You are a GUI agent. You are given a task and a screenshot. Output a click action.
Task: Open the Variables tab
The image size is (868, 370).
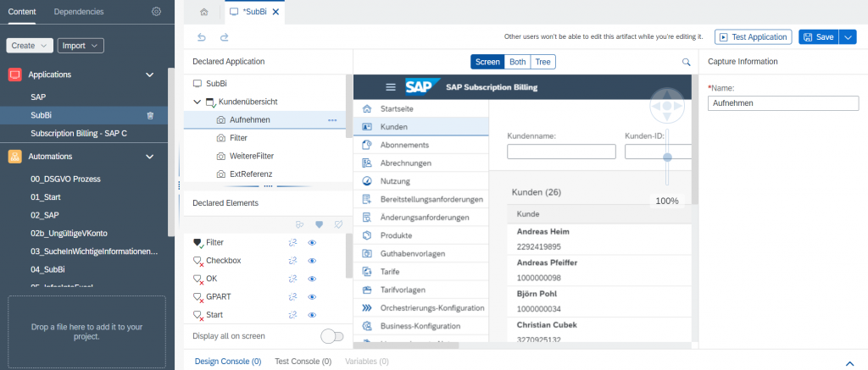click(x=367, y=362)
